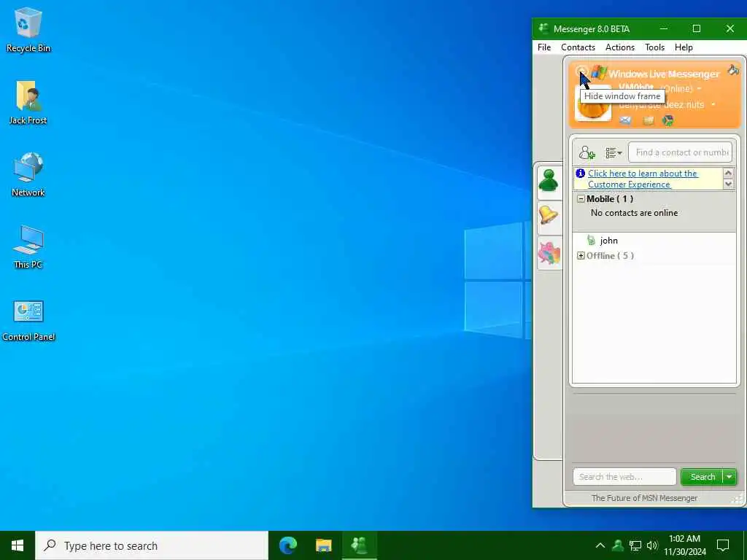Minimize the Messenger window
The image size is (747, 560).
pos(663,28)
